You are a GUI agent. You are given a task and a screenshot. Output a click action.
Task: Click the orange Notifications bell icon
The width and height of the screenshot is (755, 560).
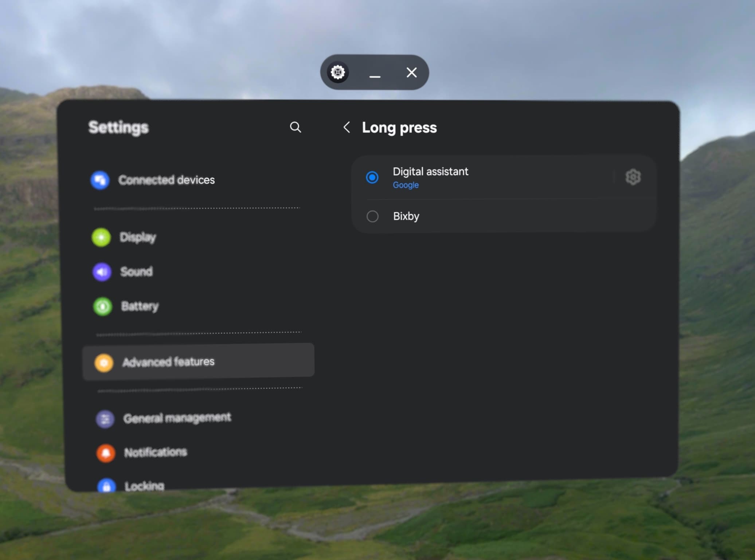point(106,453)
